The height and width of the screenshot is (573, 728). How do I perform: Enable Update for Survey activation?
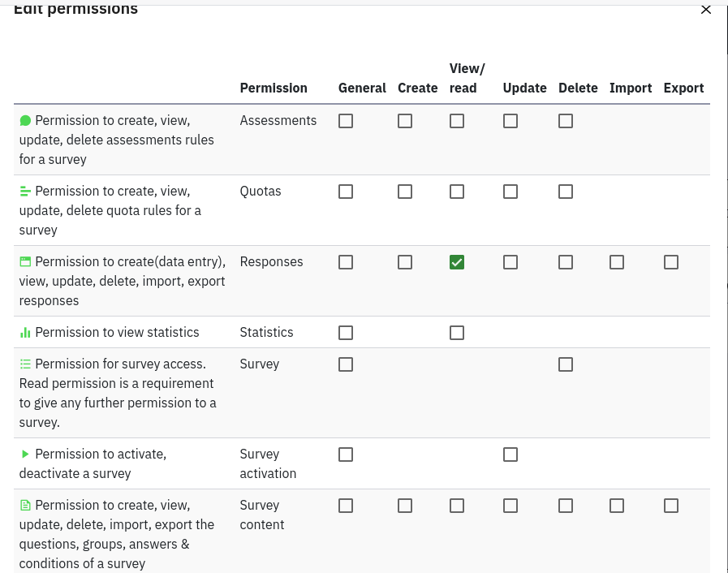pos(510,455)
